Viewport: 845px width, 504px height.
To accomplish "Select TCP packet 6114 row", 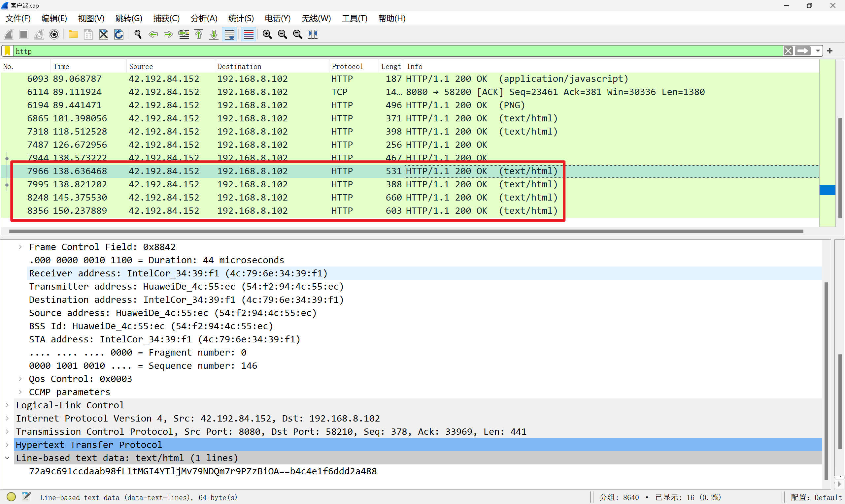I will (x=410, y=92).
